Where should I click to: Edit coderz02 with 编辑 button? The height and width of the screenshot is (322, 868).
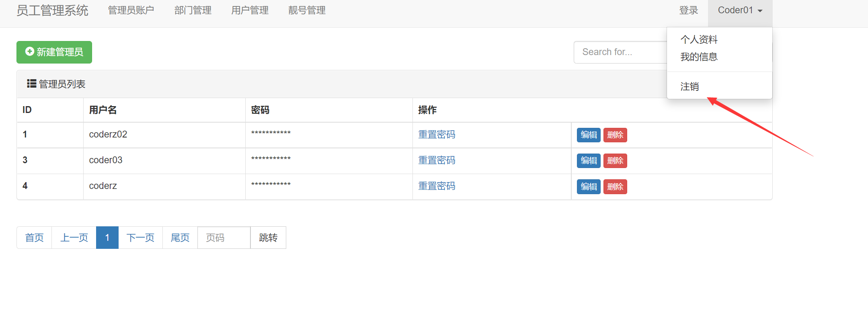coord(589,135)
